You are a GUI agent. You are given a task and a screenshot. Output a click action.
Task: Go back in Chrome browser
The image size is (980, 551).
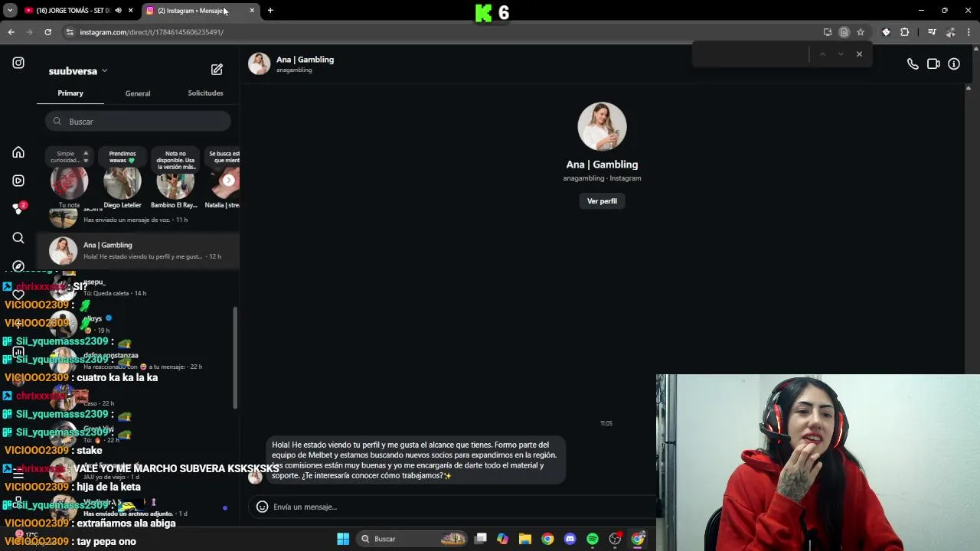11,32
